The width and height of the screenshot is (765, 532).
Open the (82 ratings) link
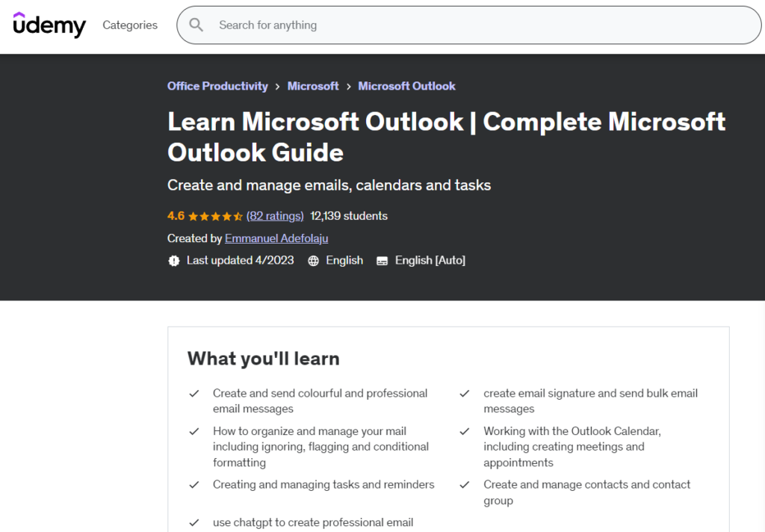275,216
